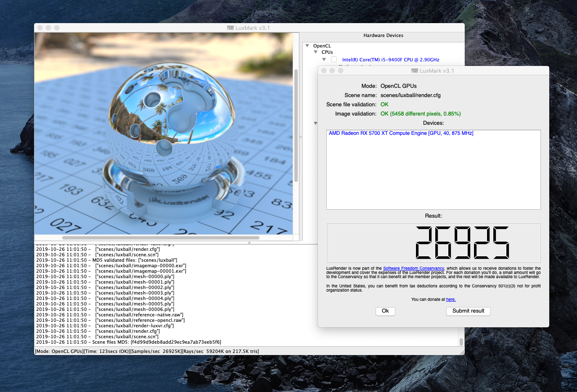Collapse the Intel Core i5-9400F device node
577x392 pixels.
pos(324,60)
